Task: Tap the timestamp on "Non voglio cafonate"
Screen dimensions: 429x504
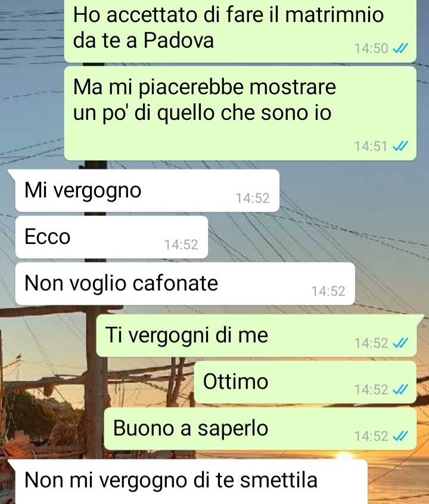Action: (328, 291)
